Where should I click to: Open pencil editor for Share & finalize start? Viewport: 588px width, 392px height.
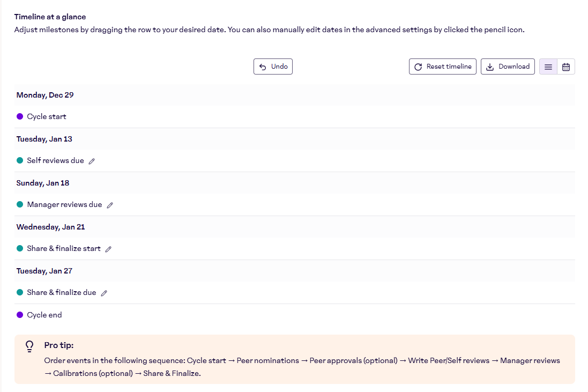[108, 249]
